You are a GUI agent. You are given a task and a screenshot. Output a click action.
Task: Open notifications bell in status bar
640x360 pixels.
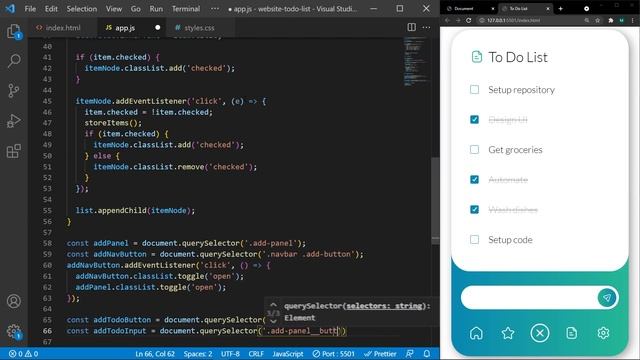pos(427,354)
